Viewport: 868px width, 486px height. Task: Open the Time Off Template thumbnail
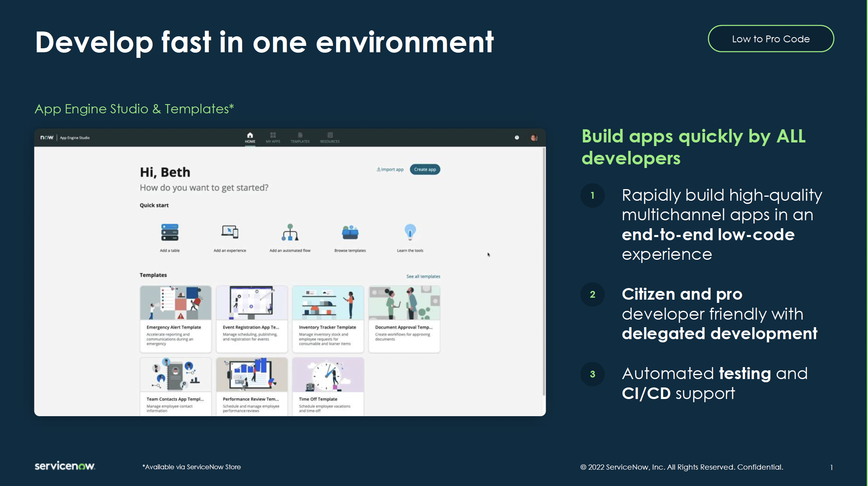tap(328, 375)
